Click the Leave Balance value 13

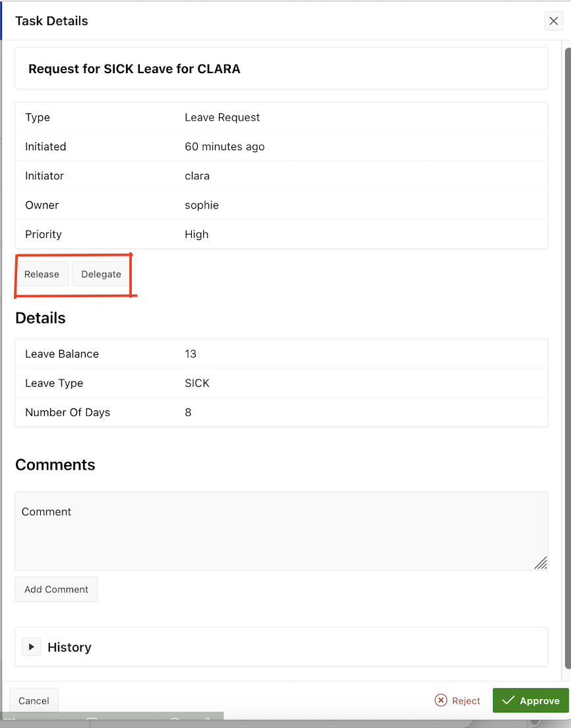pos(191,354)
